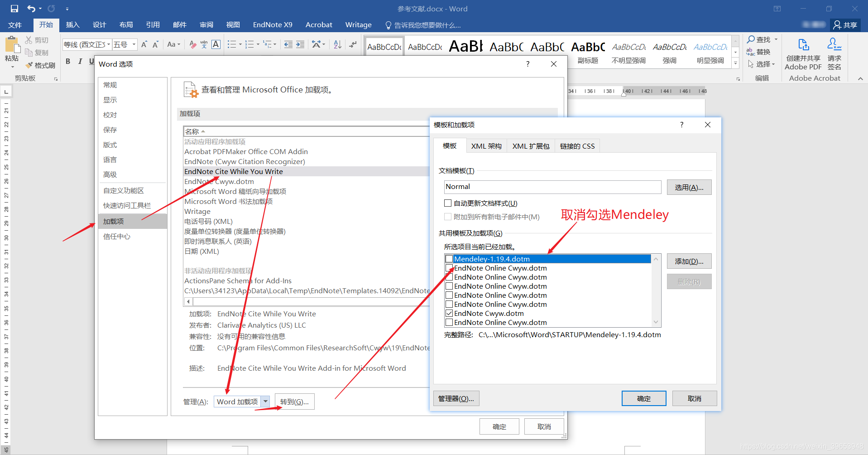Click the 选用(A)... button

point(689,187)
